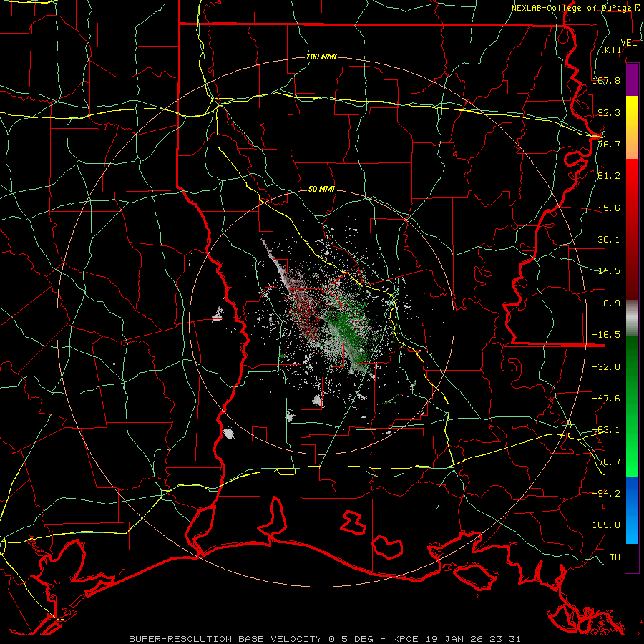Click the 100 NMI range ring label
This screenshot has height=644, width=644.
click(x=321, y=57)
